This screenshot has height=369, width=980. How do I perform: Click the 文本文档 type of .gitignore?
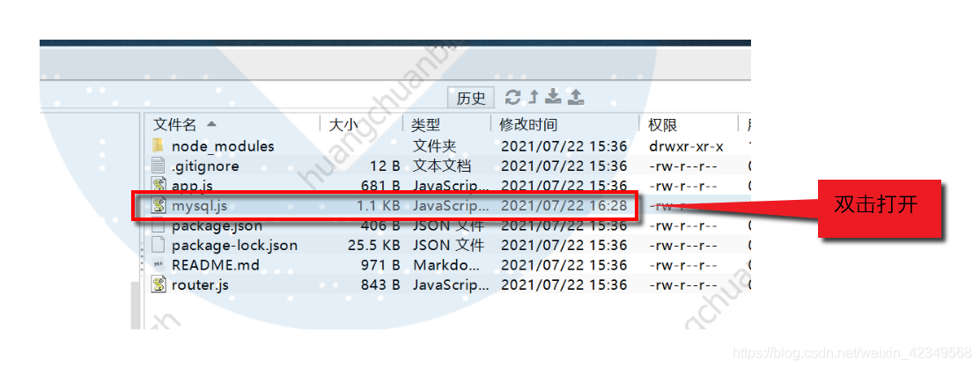(x=442, y=166)
